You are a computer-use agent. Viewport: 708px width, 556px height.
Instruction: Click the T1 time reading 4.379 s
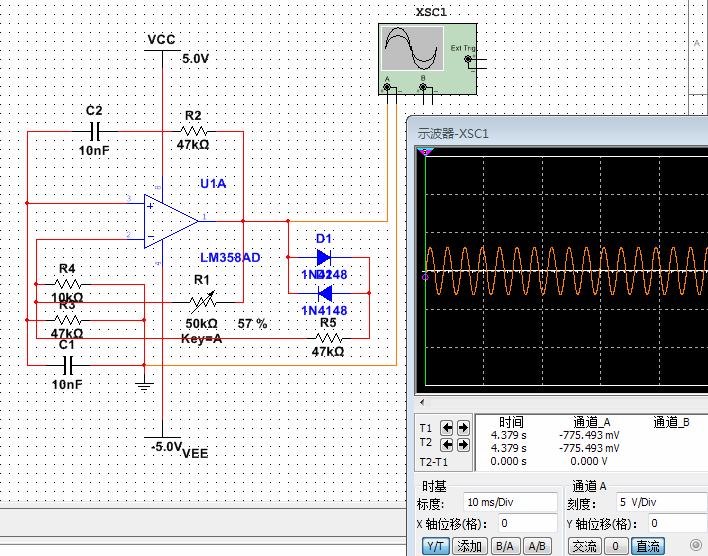pos(508,435)
